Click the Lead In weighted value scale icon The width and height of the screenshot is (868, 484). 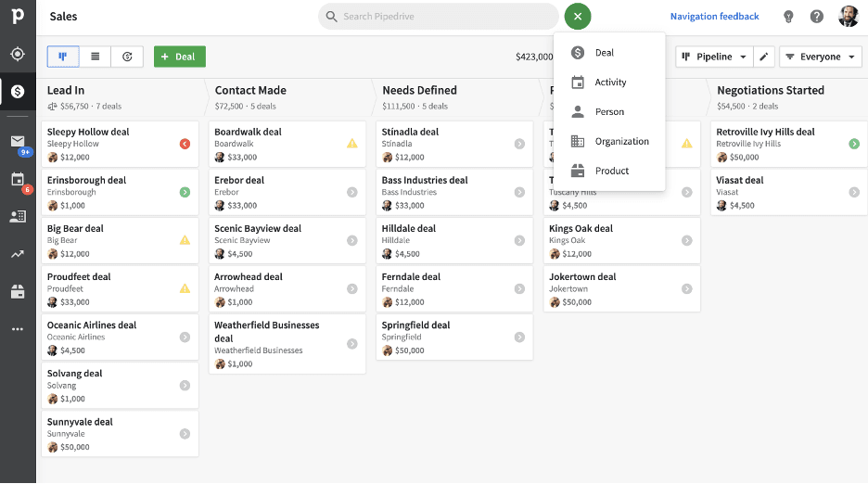point(52,107)
